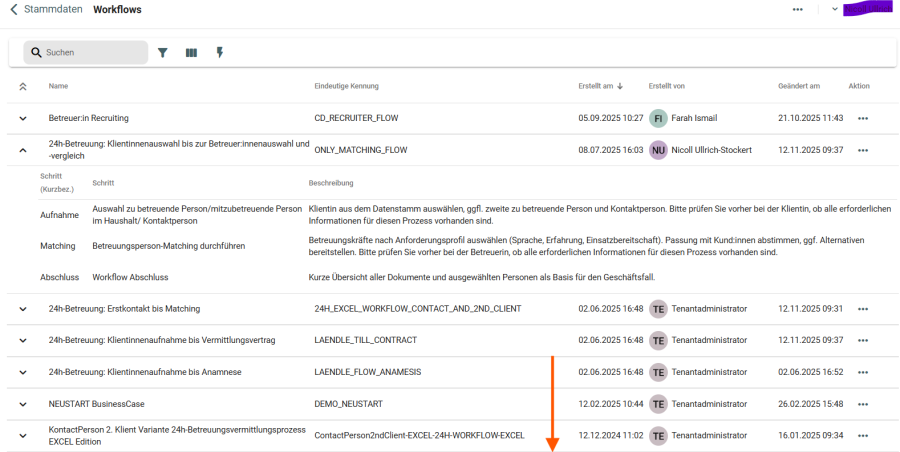Image resolution: width=900 pixels, height=452 pixels.
Task: Open actions menu for ContactPerson2ndClient row
Action: pos(863,436)
